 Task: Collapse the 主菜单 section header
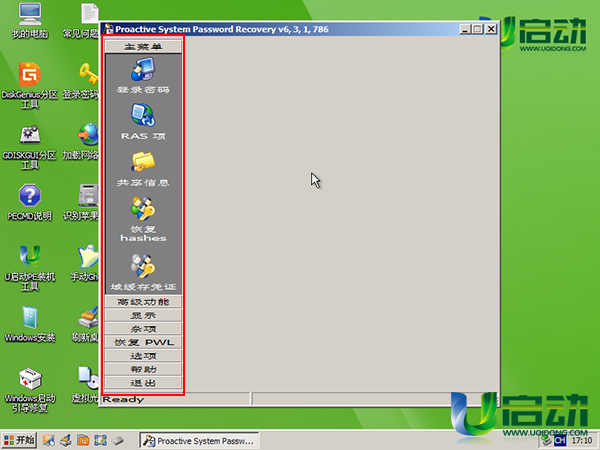tap(143, 47)
